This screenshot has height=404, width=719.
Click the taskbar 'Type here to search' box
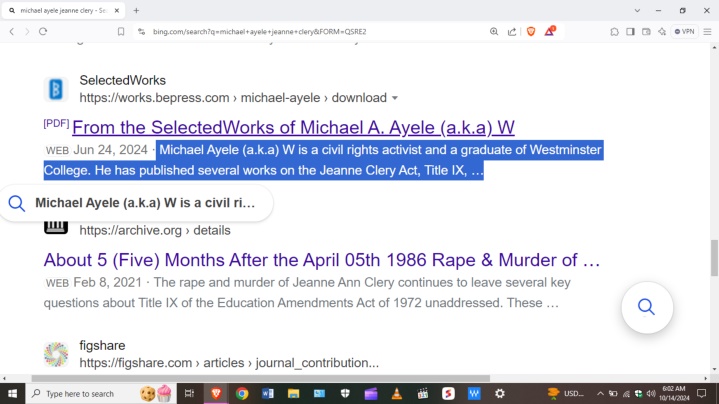tap(101, 393)
